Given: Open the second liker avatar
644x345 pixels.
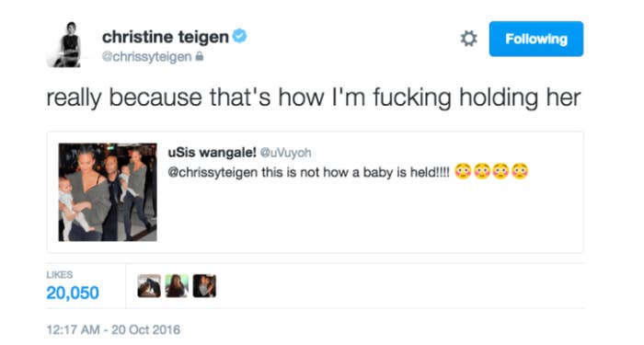Looking at the screenshot, I should pos(177,286).
